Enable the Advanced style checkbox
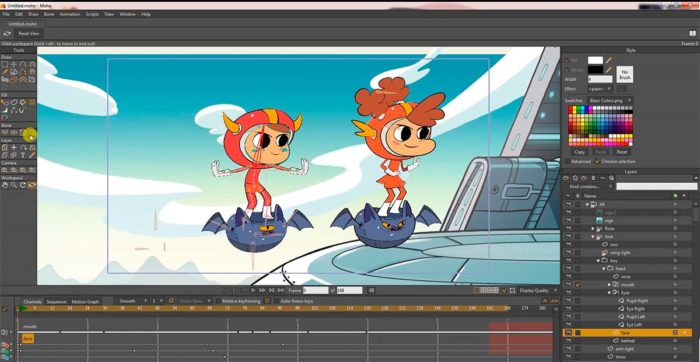700x362 pixels. click(x=568, y=162)
